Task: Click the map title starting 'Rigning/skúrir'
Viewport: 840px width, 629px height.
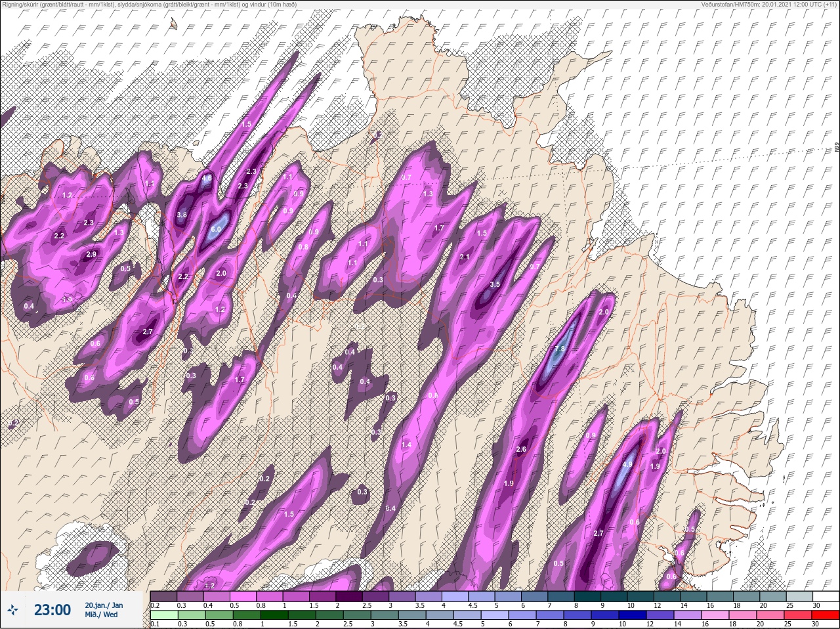Action: (148, 5)
